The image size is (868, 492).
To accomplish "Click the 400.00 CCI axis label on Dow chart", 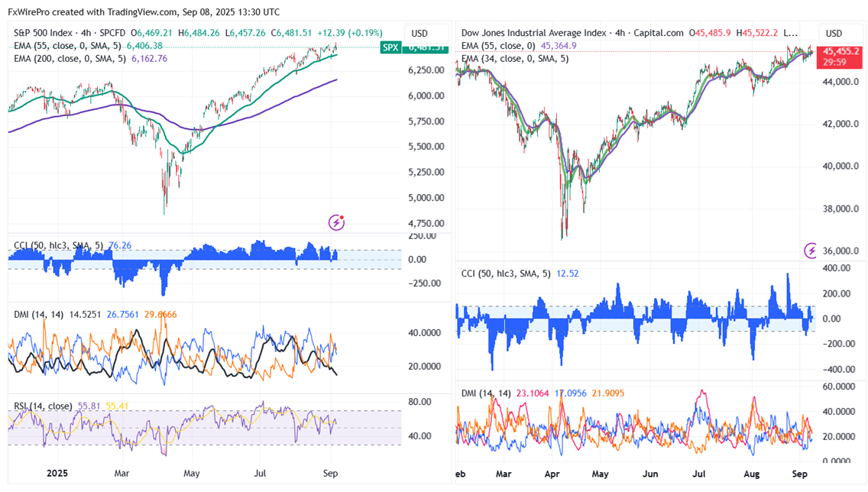I will point(837,268).
